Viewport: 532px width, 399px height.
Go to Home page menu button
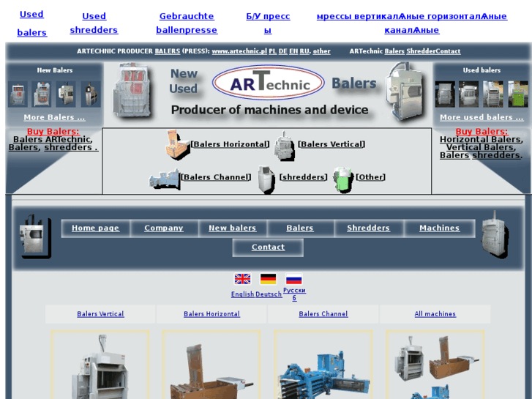(95, 228)
